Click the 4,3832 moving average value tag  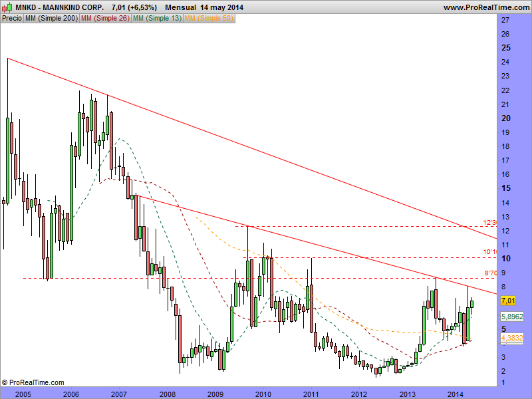click(512, 338)
